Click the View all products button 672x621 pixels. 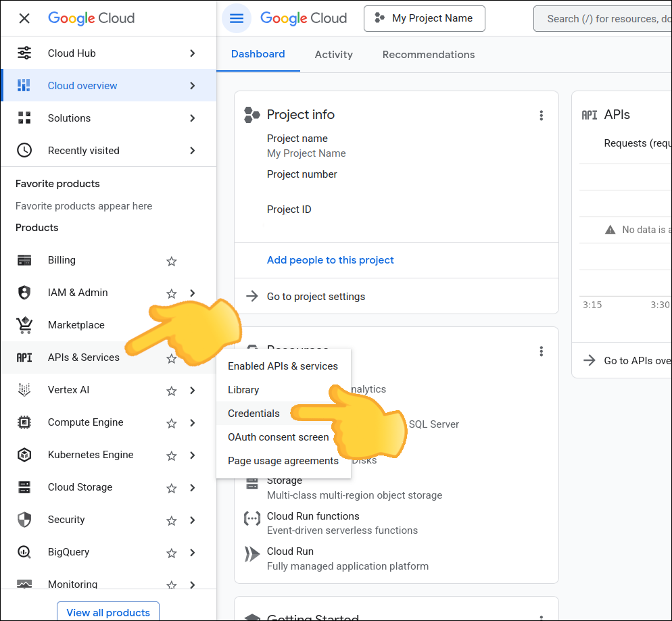(107, 612)
